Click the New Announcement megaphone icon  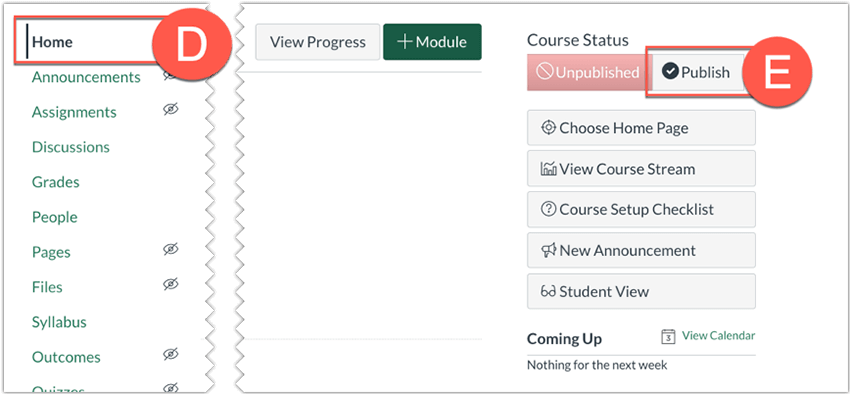pos(549,250)
